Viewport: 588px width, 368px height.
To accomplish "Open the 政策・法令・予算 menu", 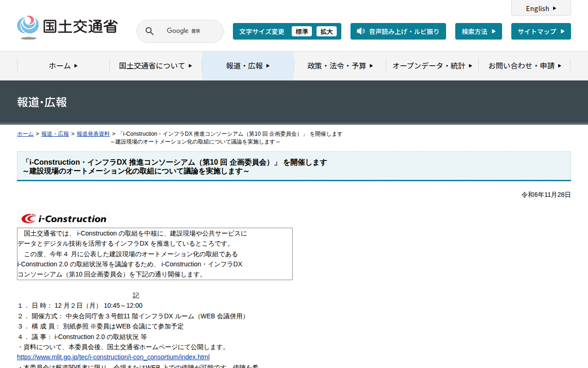I will (x=340, y=66).
